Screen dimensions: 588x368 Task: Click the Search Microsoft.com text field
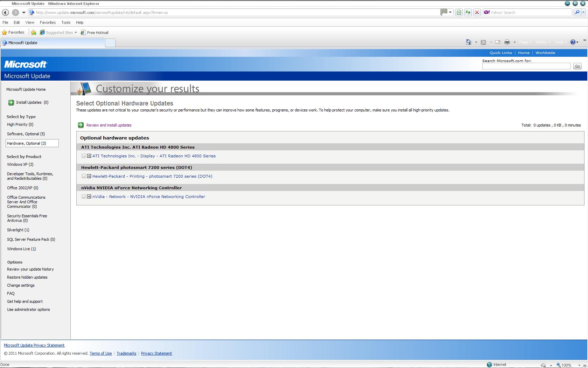pos(526,66)
